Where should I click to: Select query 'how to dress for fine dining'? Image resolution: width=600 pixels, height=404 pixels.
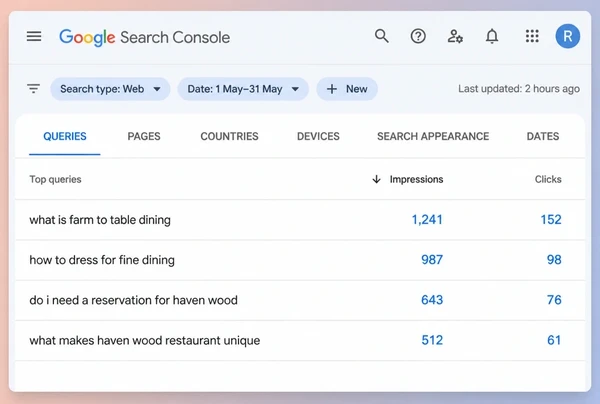[102, 260]
